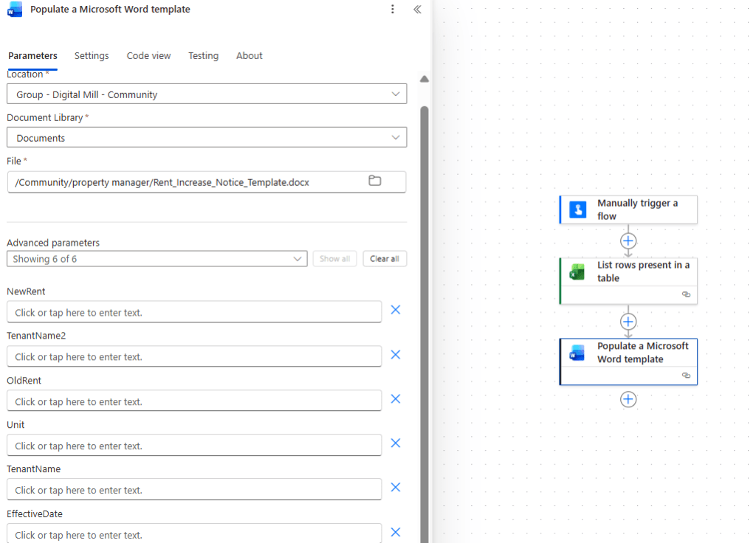Click the Unit text field

(194, 445)
